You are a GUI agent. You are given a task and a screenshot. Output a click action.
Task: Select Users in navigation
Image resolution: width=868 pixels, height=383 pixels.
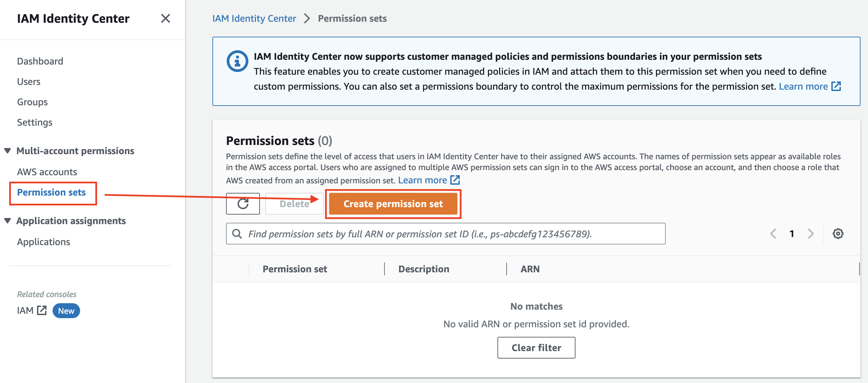coord(29,81)
